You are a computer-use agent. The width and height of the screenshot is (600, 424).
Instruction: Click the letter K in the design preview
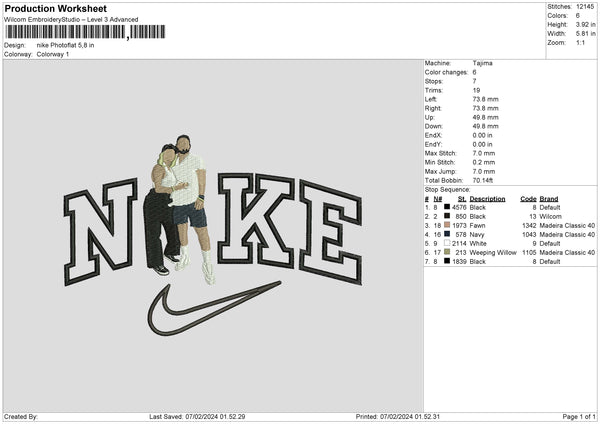[x=256, y=220]
